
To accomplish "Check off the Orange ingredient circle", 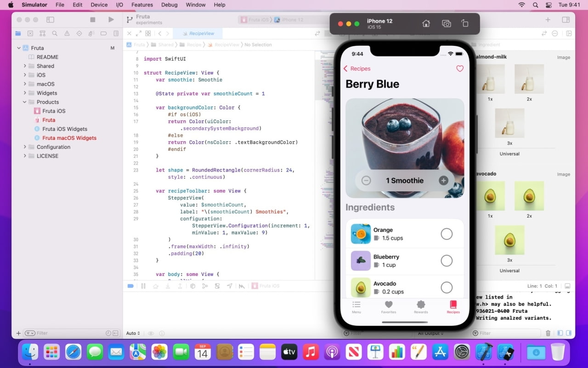I will pyautogui.click(x=447, y=234).
